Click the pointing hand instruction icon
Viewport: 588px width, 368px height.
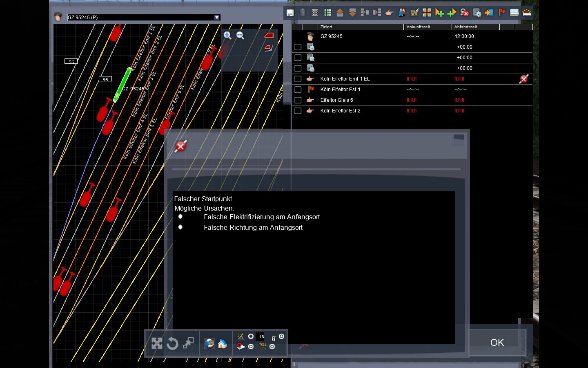[390, 13]
